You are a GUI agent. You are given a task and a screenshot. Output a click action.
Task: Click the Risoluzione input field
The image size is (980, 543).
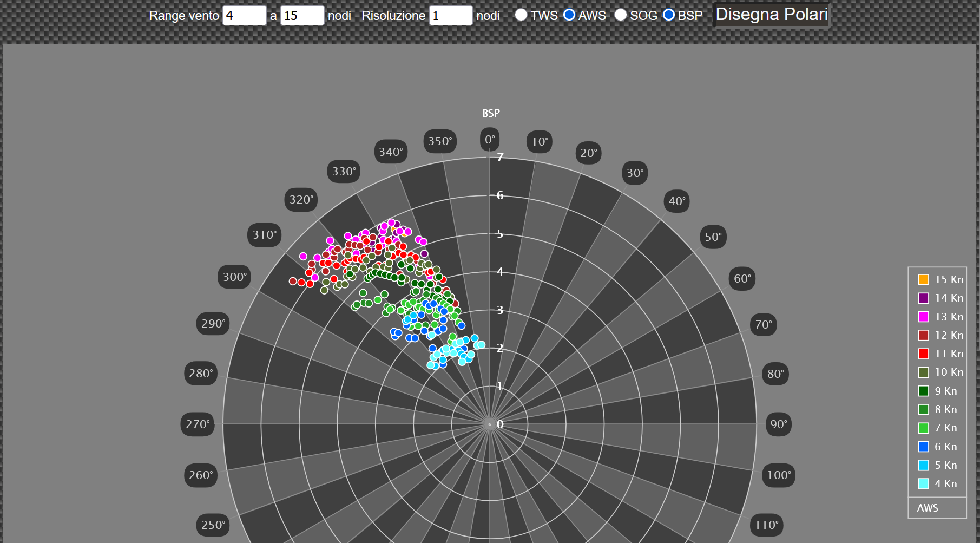point(450,16)
